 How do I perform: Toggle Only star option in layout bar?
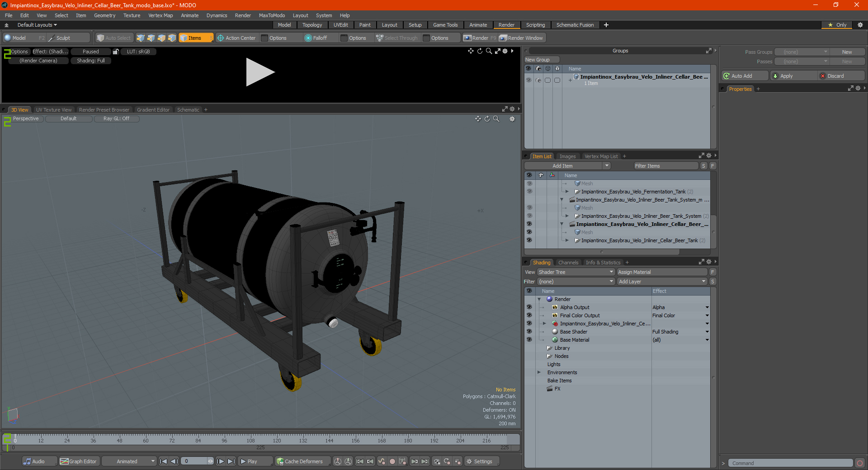[x=837, y=25]
